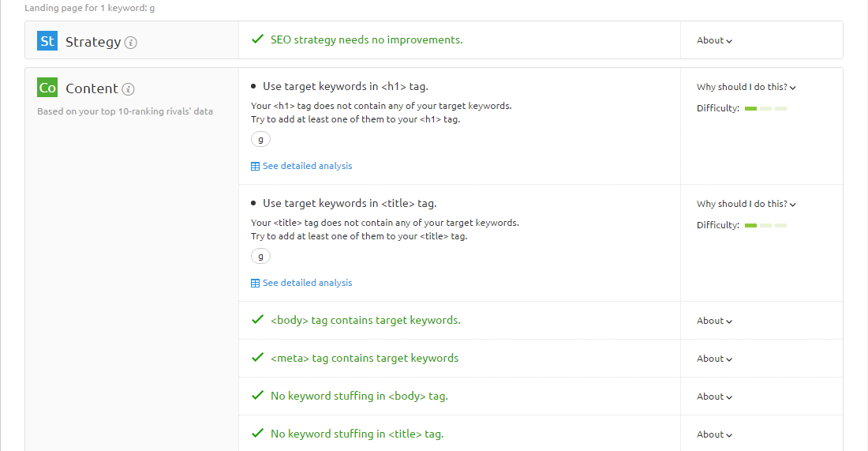The width and height of the screenshot is (868, 451).
Task: Expand 'Why should I do this?' for h1 tag
Action: (746, 87)
